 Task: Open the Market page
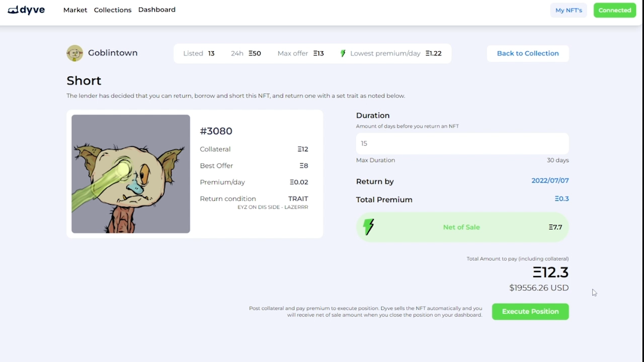point(75,10)
